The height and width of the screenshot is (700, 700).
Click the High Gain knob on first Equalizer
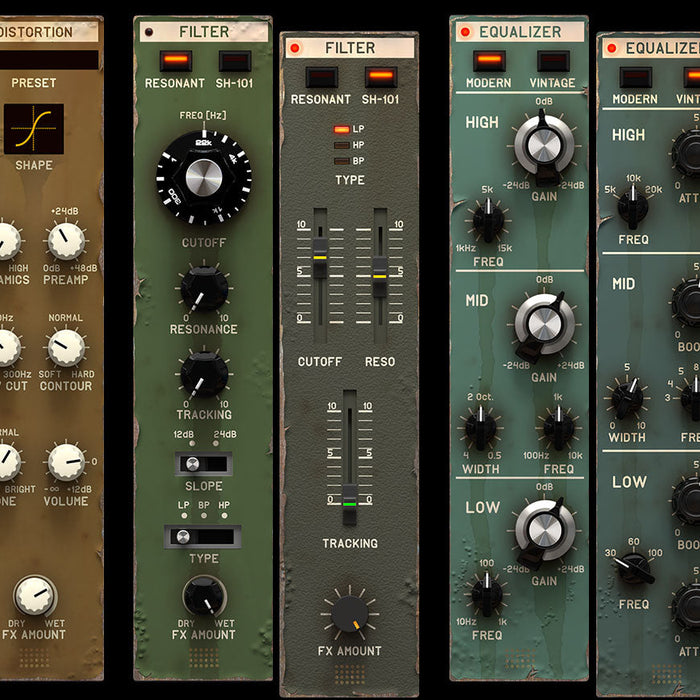[544, 146]
